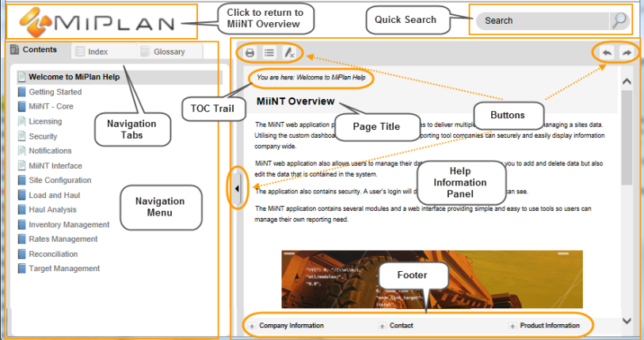Click the MiiNT Overview page title
The height and width of the screenshot is (340, 644).
tap(295, 101)
